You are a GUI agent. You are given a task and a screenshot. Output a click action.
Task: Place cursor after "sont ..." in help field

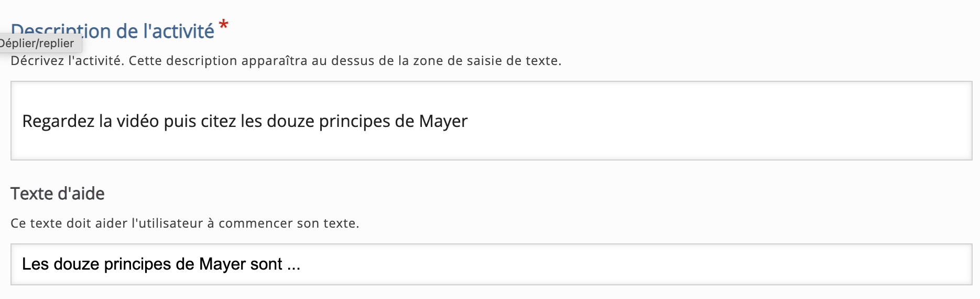301,264
